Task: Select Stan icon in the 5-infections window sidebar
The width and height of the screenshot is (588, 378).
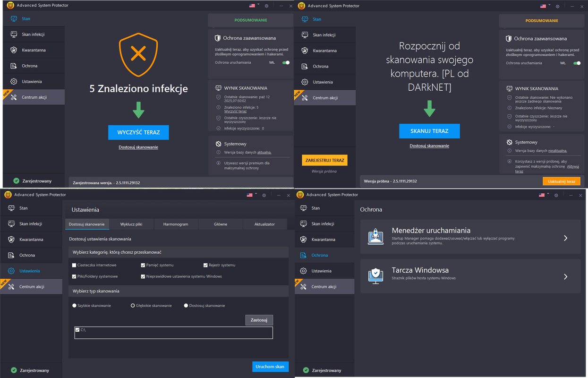Action: [x=14, y=19]
